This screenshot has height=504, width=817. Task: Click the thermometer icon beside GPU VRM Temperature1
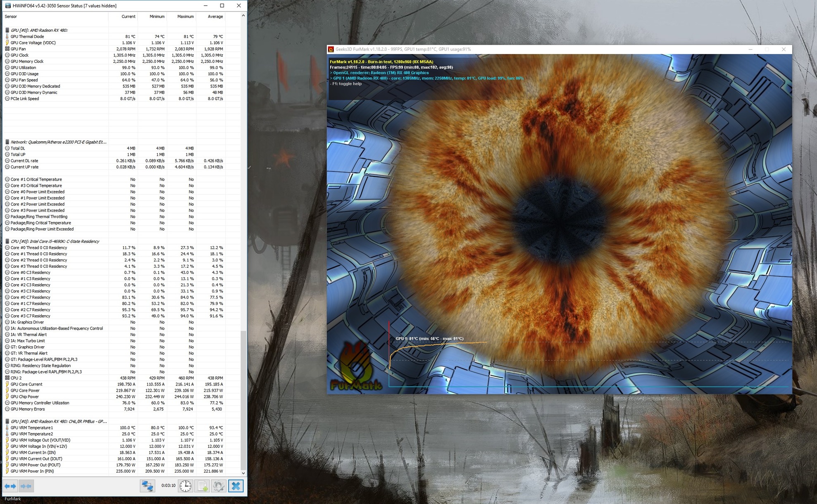pos(7,428)
